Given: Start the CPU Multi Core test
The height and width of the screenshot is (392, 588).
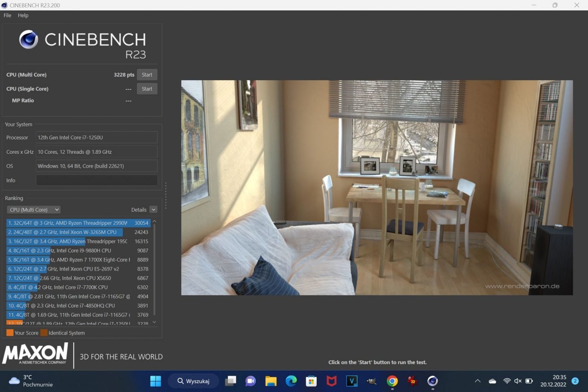Looking at the screenshot, I should point(147,74).
